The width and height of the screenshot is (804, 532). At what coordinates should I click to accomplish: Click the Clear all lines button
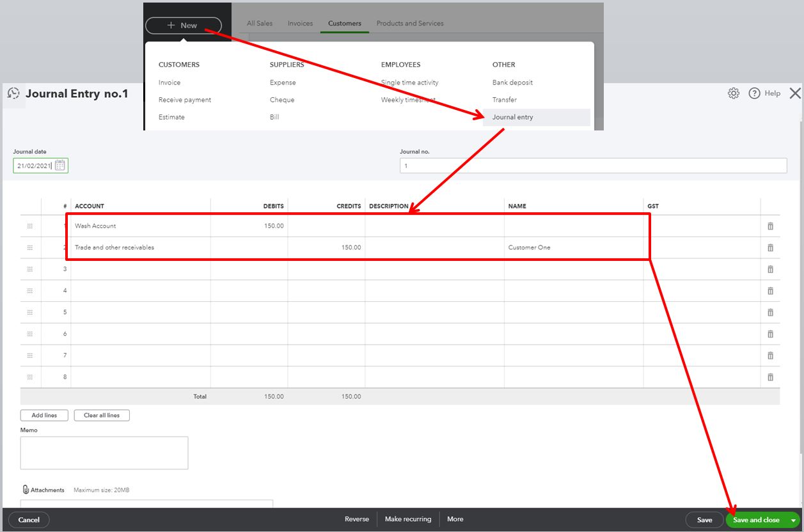point(102,415)
